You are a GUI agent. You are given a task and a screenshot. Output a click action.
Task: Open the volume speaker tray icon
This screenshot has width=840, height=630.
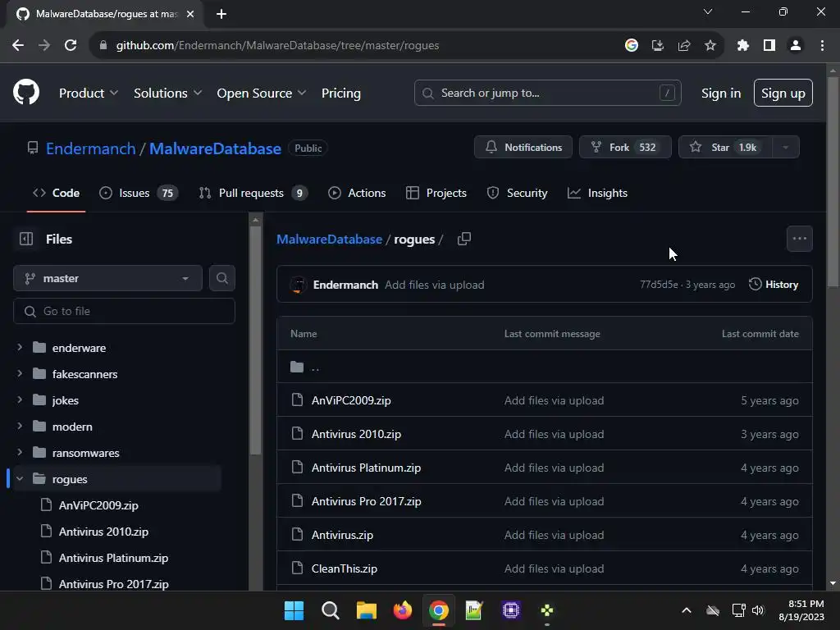click(758, 610)
